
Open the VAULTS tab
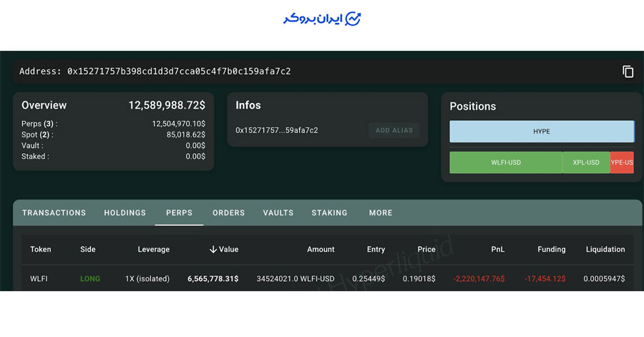pos(278,213)
